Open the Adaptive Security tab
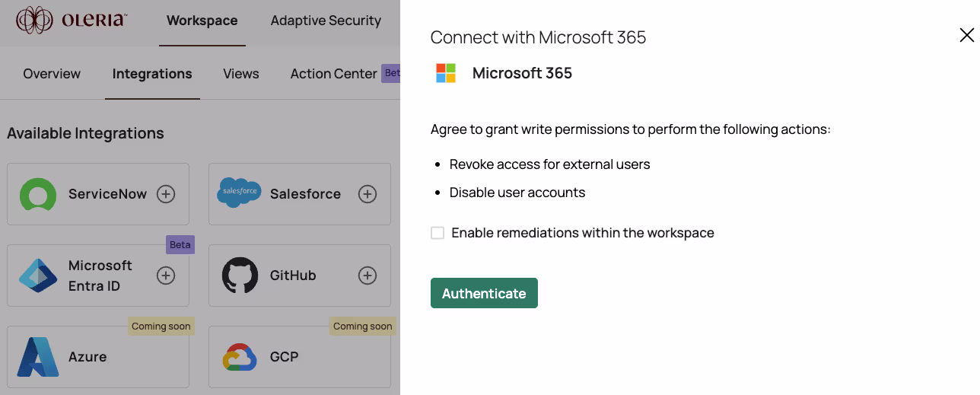The height and width of the screenshot is (395, 980). (326, 21)
